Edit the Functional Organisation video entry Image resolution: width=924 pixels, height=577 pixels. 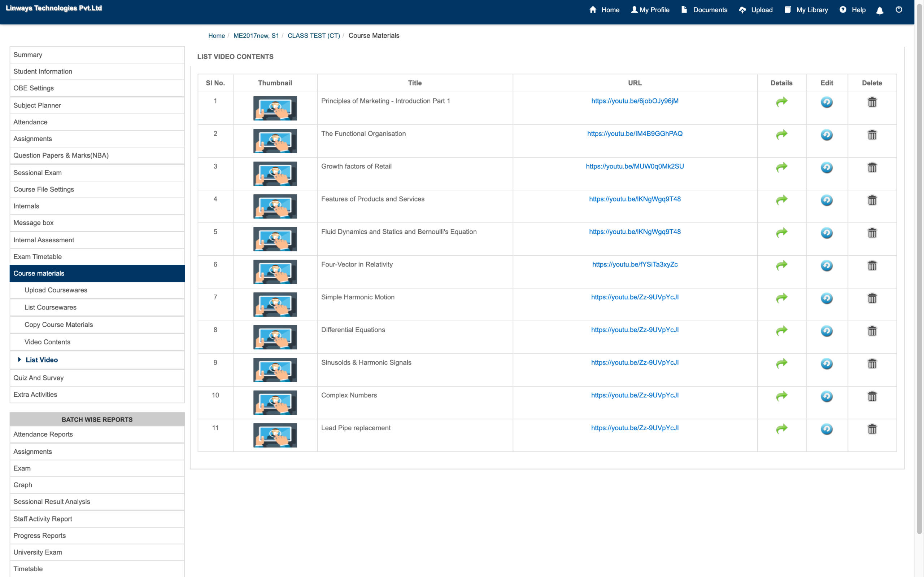(826, 135)
